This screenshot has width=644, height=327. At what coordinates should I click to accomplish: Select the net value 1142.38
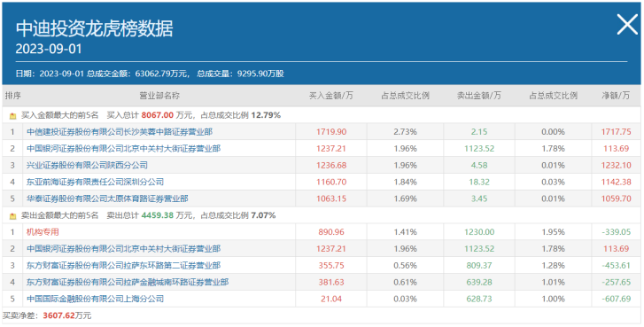[x=616, y=182]
